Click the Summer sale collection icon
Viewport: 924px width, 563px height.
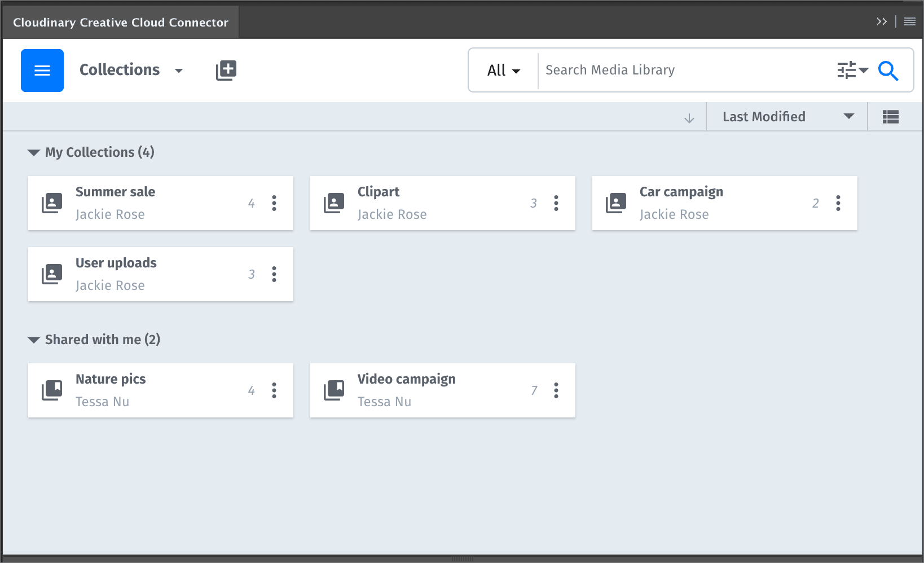52,203
